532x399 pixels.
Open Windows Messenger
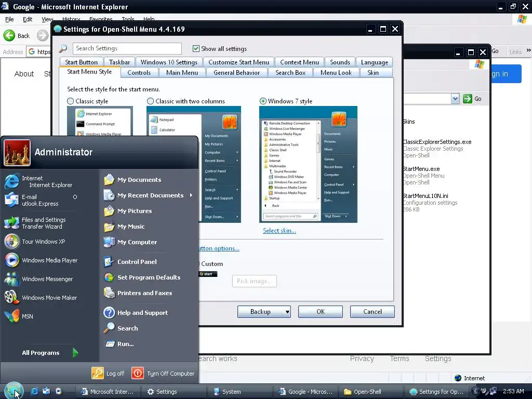tap(38, 279)
